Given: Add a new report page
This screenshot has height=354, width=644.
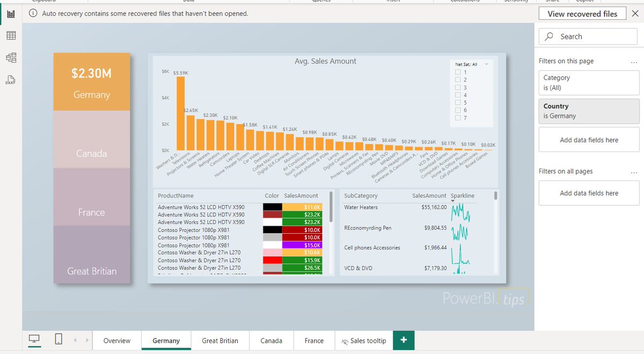Looking at the screenshot, I should [404, 340].
